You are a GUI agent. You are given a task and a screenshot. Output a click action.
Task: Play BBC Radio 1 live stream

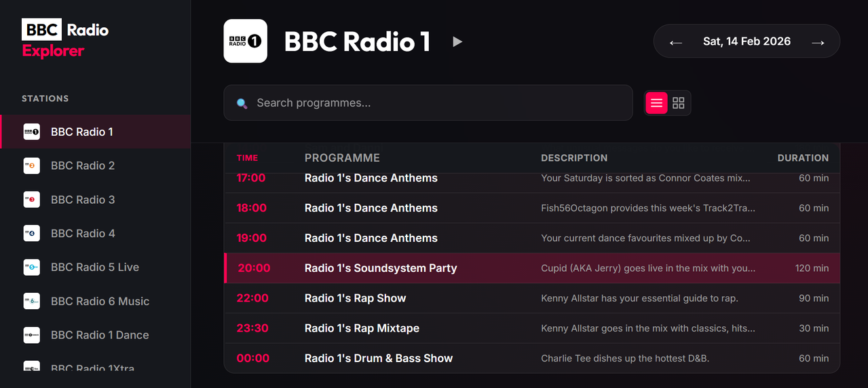click(457, 42)
